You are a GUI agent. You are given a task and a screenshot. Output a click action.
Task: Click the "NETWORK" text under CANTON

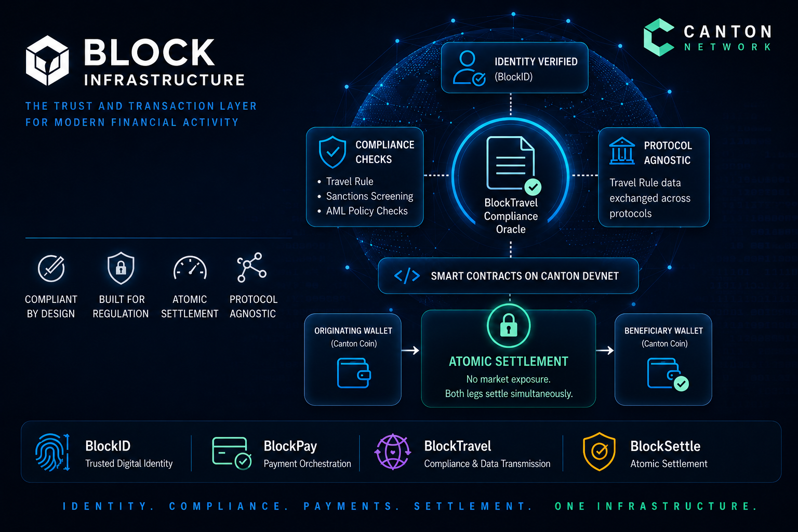pyautogui.click(x=728, y=47)
